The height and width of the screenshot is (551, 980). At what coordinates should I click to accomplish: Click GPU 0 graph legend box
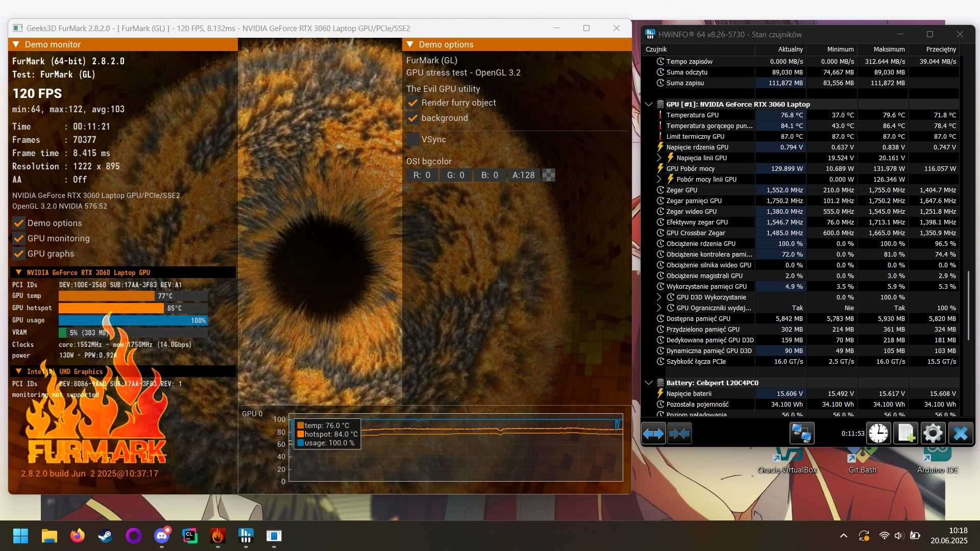tap(327, 434)
